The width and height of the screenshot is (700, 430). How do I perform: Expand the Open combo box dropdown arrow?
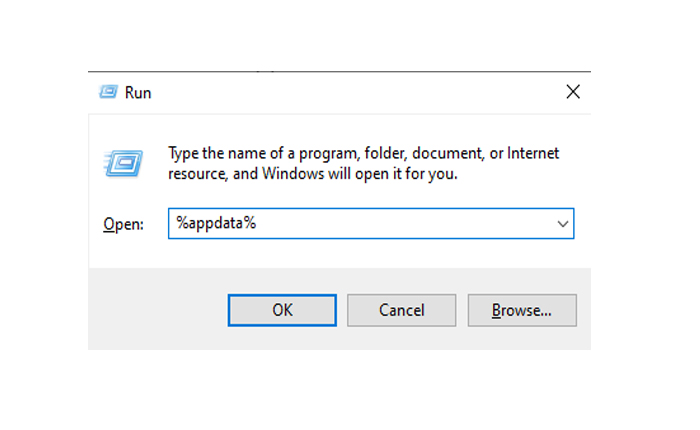click(562, 224)
